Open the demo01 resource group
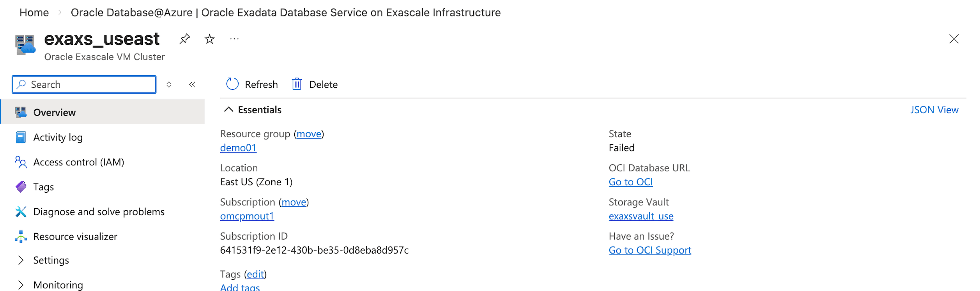The image size is (980, 291). (238, 148)
